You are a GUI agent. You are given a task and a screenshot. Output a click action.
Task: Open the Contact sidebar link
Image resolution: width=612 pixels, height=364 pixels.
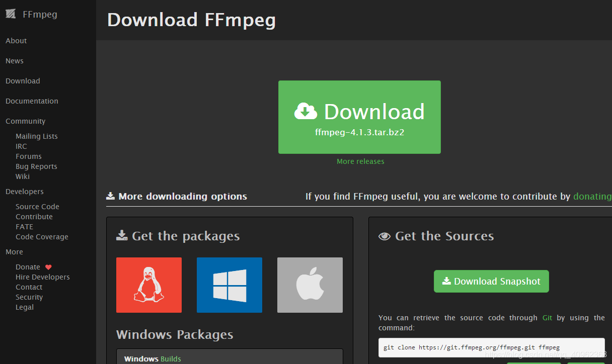[x=29, y=287]
